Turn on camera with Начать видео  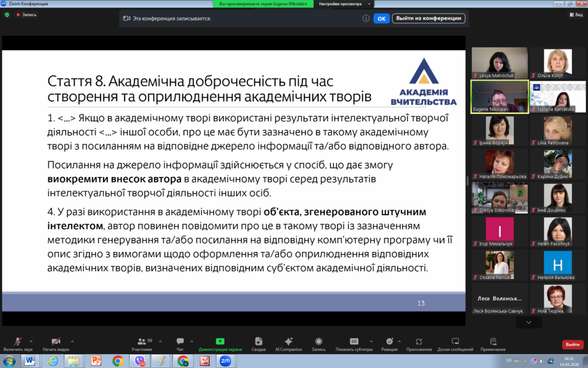coord(56,342)
